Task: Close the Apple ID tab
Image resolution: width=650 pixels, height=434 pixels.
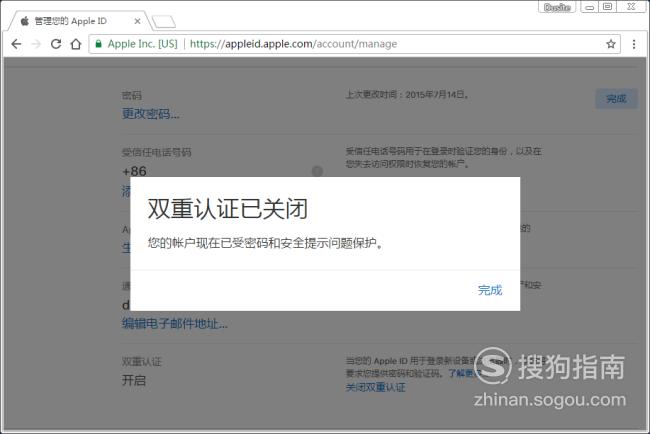Action: [x=138, y=21]
